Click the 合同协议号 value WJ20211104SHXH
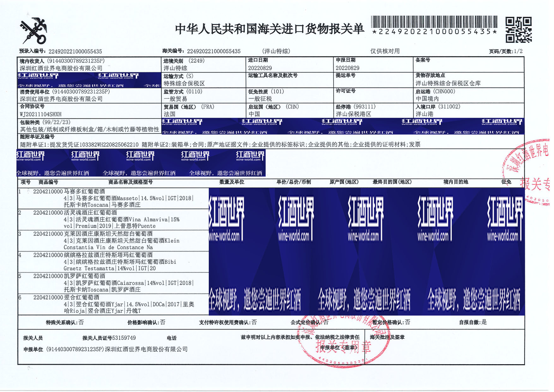 point(41,114)
